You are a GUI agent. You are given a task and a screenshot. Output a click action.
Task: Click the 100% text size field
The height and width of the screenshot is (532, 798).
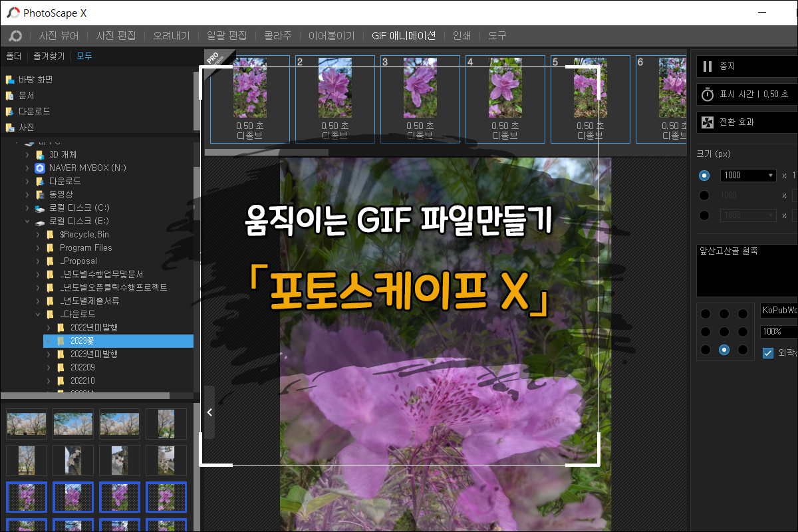point(779,332)
